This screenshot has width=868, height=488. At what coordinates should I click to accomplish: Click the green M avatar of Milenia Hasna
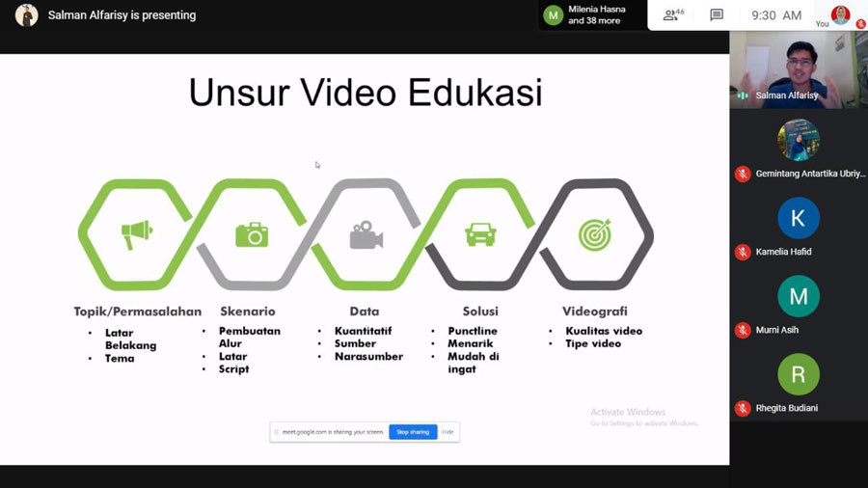click(553, 15)
